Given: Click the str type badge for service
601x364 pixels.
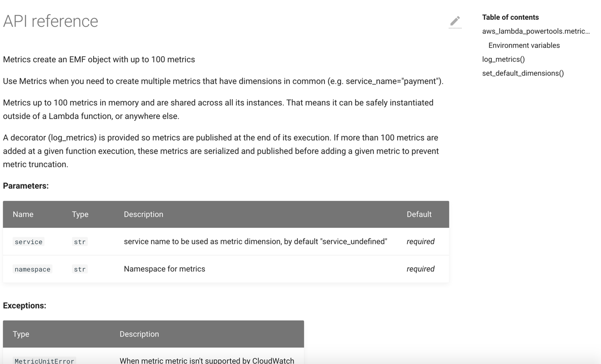Looking at the screenshot, I should (79, 242).
